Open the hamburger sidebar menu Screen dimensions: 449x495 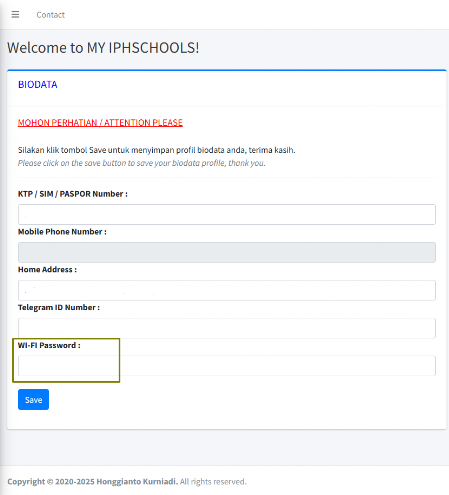(x=15, y=15)
